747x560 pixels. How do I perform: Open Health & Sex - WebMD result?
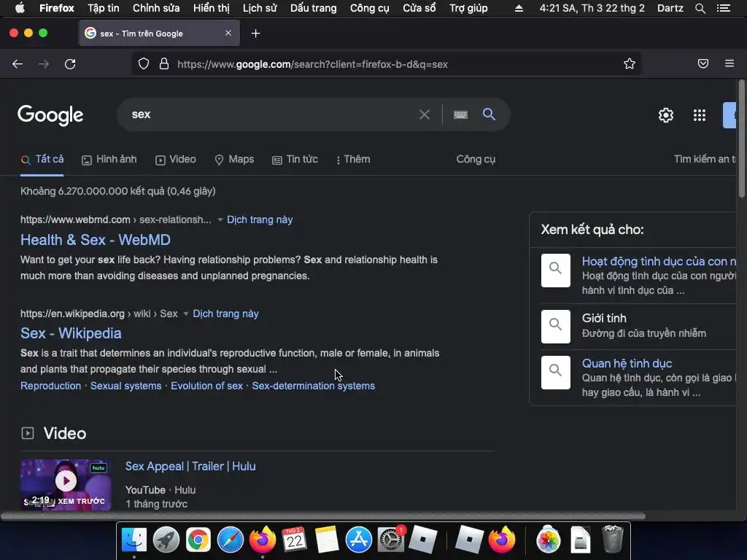tap(96, 240)
